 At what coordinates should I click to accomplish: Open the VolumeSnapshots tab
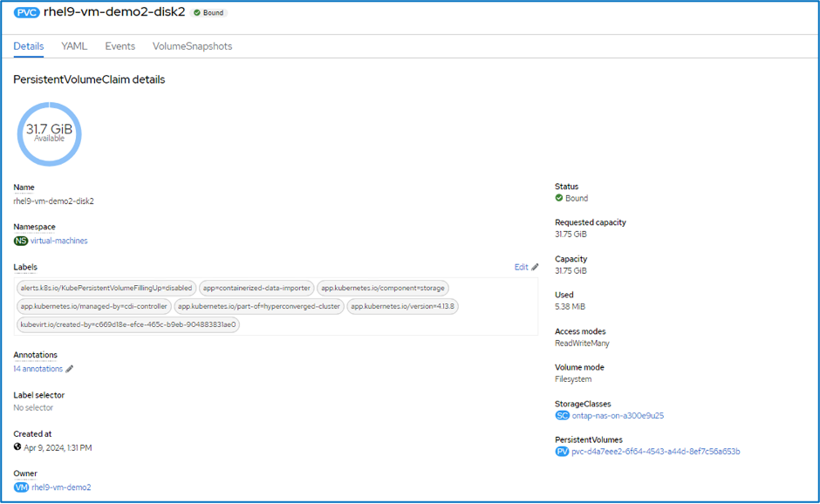(x=192, y=46)
